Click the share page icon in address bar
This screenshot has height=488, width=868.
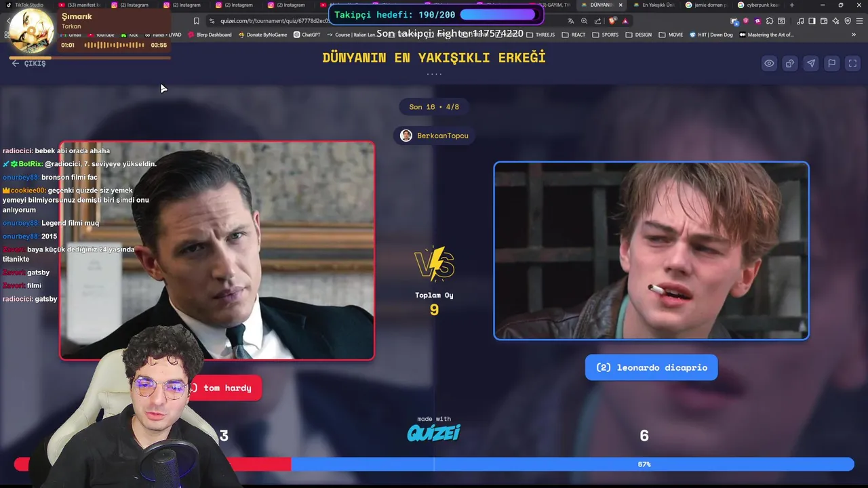tap(597, 21)
